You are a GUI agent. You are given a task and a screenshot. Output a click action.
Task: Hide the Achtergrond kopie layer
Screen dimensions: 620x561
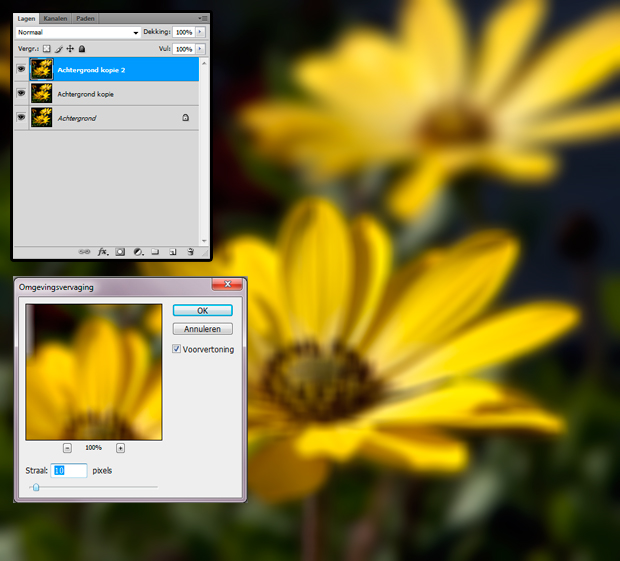point(21,93)
